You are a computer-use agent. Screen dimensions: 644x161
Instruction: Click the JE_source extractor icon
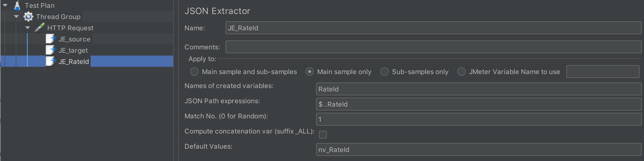[x=50, y=39]
